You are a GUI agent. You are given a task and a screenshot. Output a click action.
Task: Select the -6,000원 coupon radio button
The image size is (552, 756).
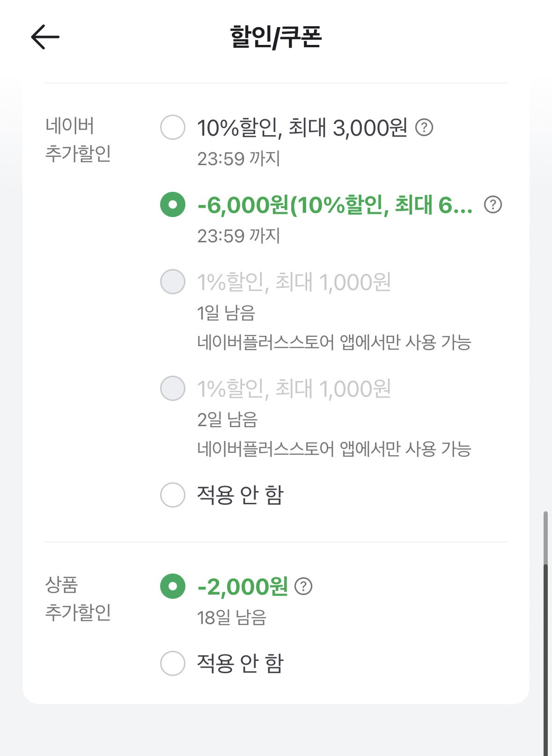click(x=173, y=204)
